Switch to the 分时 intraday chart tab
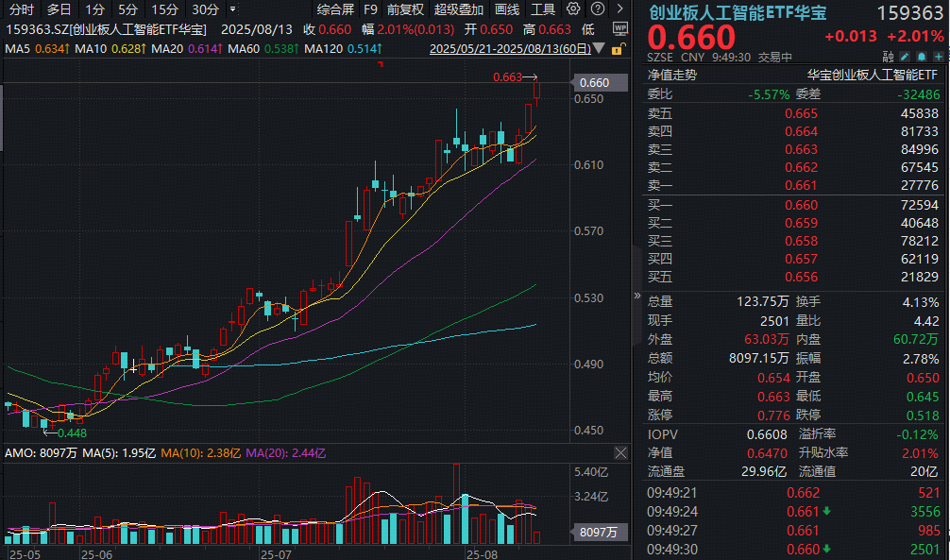The height and width of the screenshot is (560, 950). tap(21, 9)
